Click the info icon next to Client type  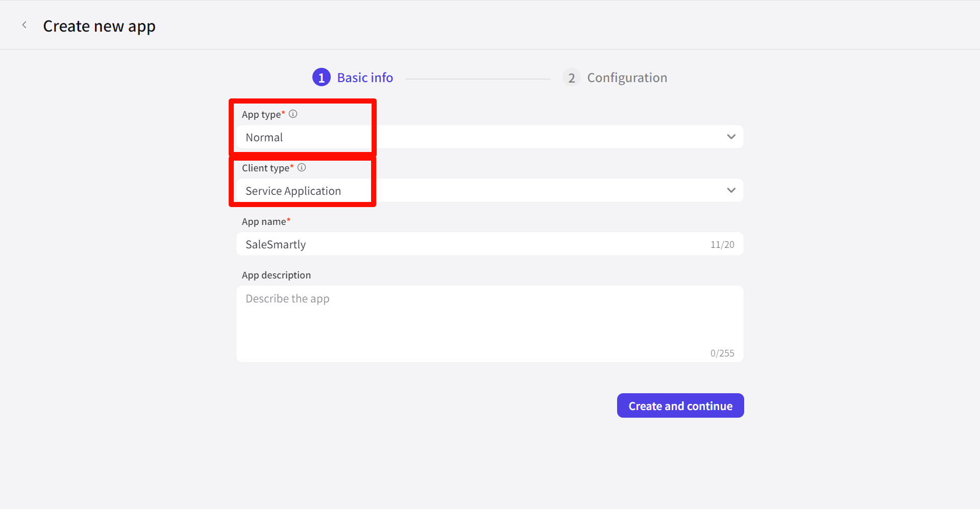point(302,167)
